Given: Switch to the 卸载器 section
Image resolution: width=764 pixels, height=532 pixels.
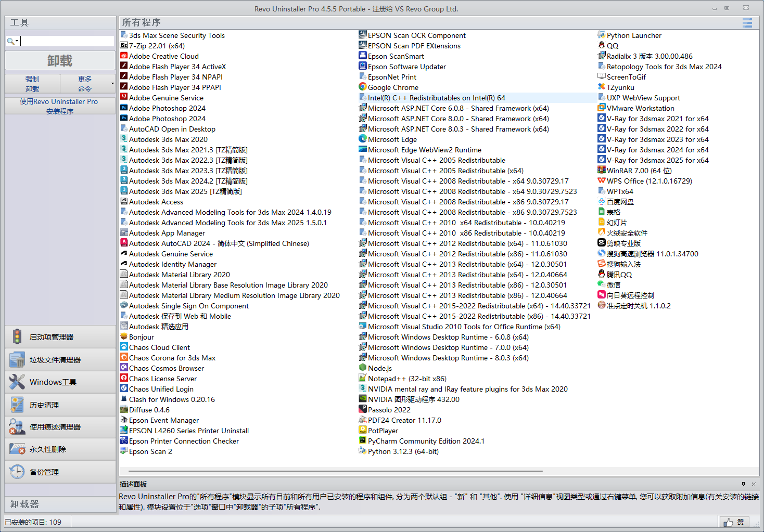Looking at the screenshot, I should pos(60,504).
